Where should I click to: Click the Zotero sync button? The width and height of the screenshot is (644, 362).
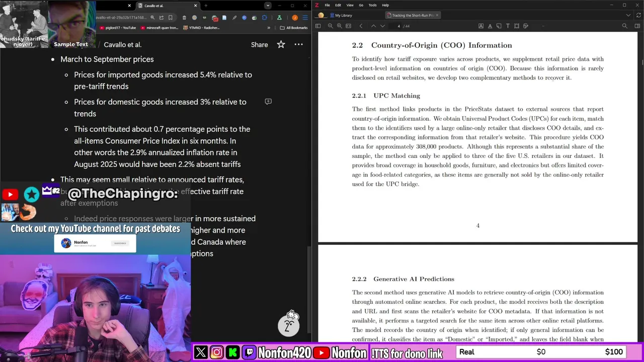(x=639, y=15)
